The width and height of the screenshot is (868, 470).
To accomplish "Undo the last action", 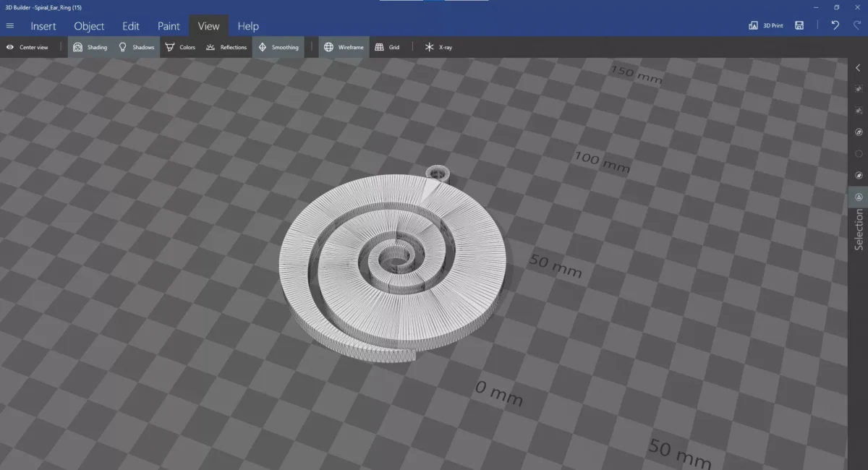I will 835,25.
